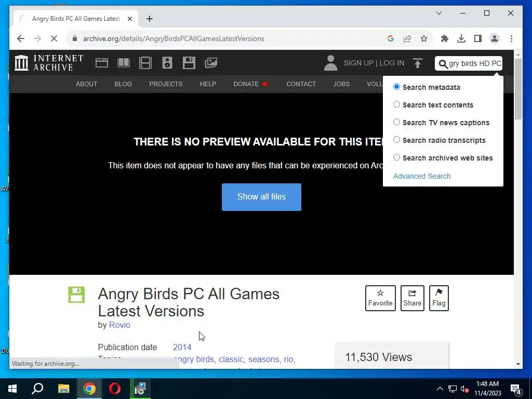Open the JOBS menu item
The height and width of the screenshot is (399, 532).
pyautogui.click(x=341, y=84)
